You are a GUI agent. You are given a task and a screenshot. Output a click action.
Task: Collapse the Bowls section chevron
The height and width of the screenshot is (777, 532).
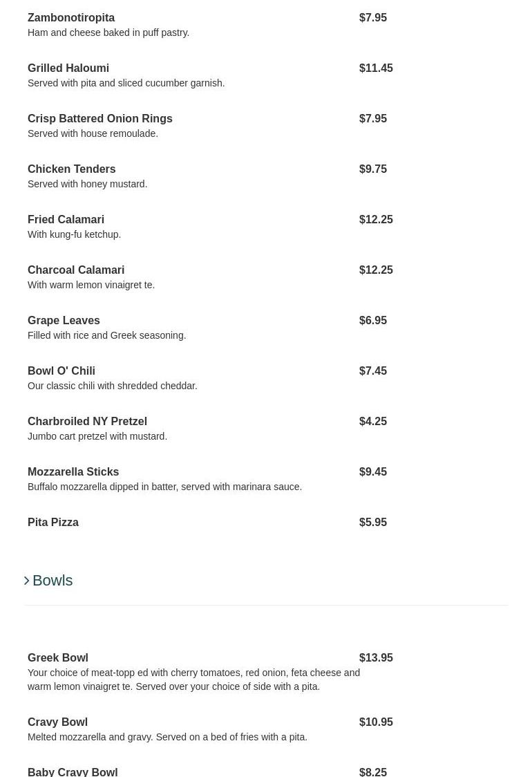(27, 581)
